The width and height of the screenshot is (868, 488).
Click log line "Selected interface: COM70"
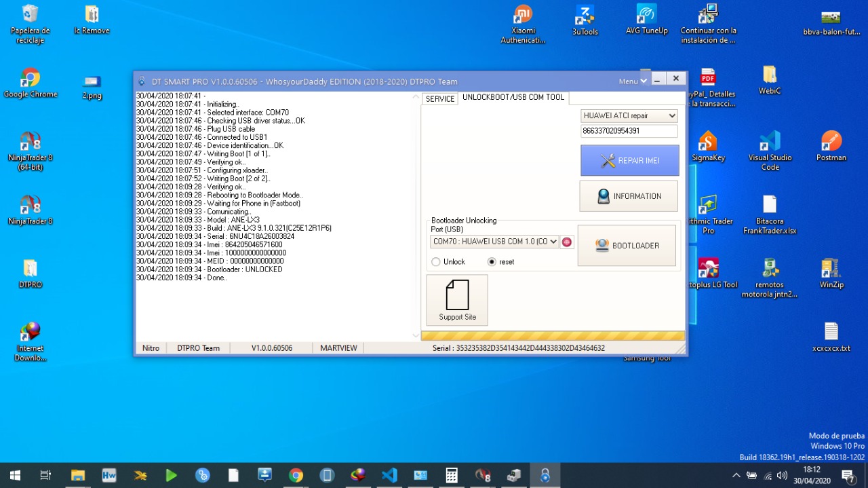tap(212, 113)
